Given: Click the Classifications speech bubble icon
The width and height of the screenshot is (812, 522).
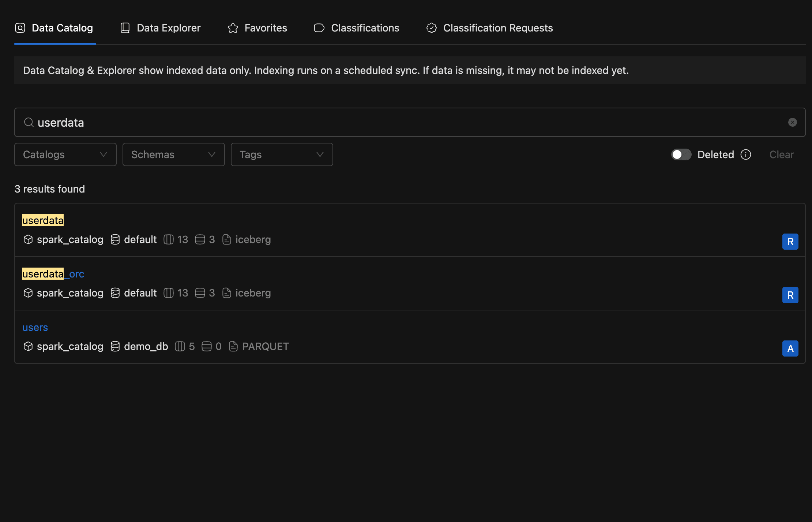Looking at the screenshot, I should pyautogui.click(x=319, y=27).
